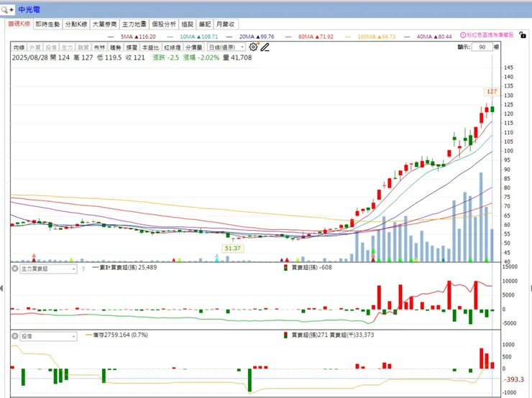Click the pink info circle icon

click(x=463, y=34)
